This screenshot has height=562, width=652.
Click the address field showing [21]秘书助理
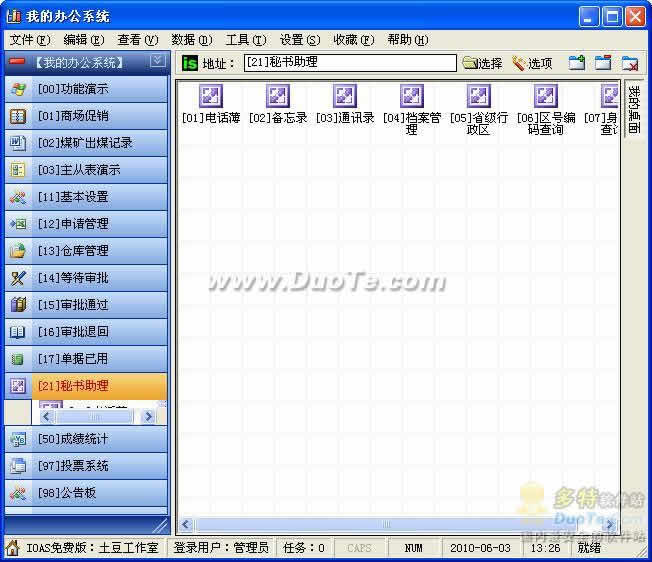[x=350, y=63]
